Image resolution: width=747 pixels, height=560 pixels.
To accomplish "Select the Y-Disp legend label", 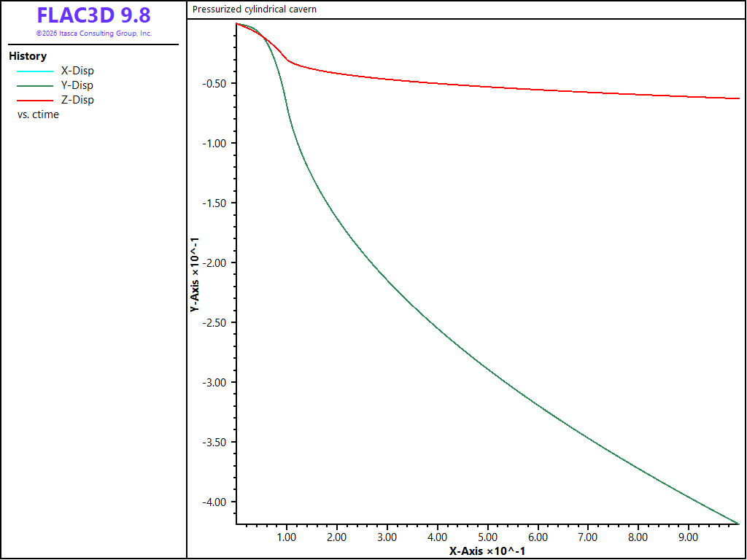I will (77, 86).
